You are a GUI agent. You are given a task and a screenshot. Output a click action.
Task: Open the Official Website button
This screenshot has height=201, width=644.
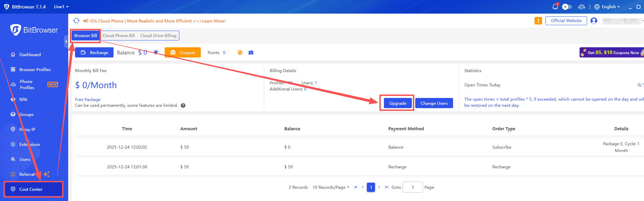(x=566, y=21)
